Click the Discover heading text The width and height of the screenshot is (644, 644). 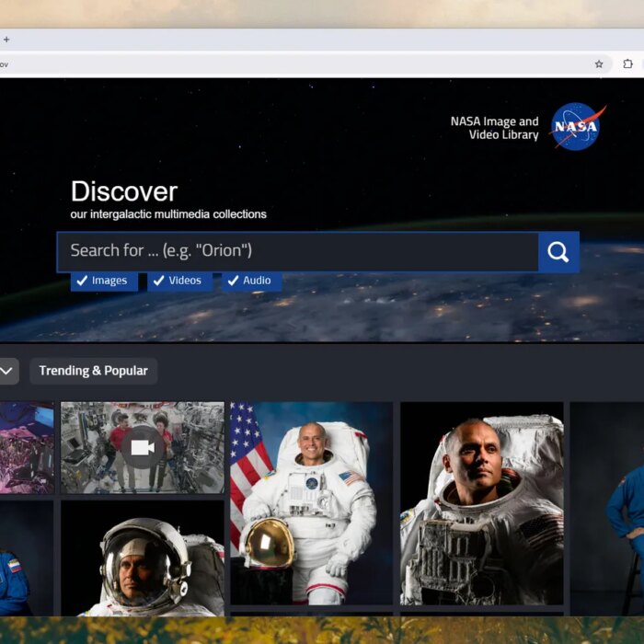[x=124, y=191]
